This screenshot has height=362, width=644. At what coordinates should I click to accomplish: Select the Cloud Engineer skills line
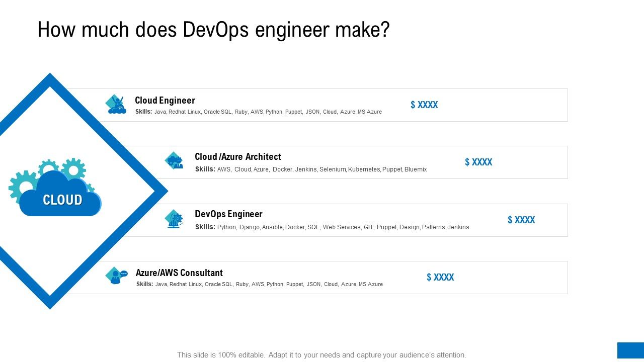[259, 112]
